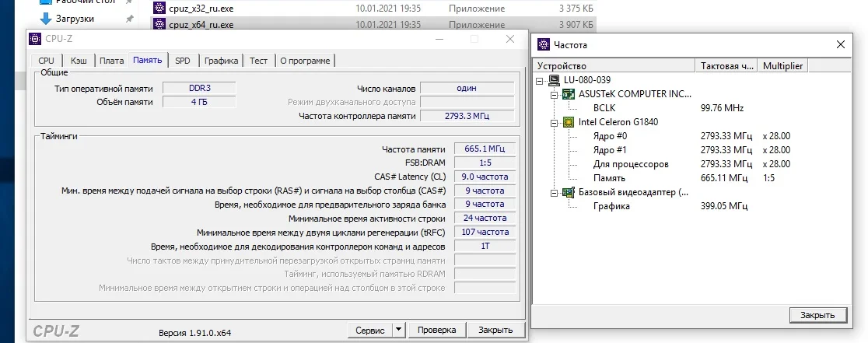The width and height of the screenshot is (868, 343).
Task: Switch to the Тест tab
Action: tap(258, 61)
